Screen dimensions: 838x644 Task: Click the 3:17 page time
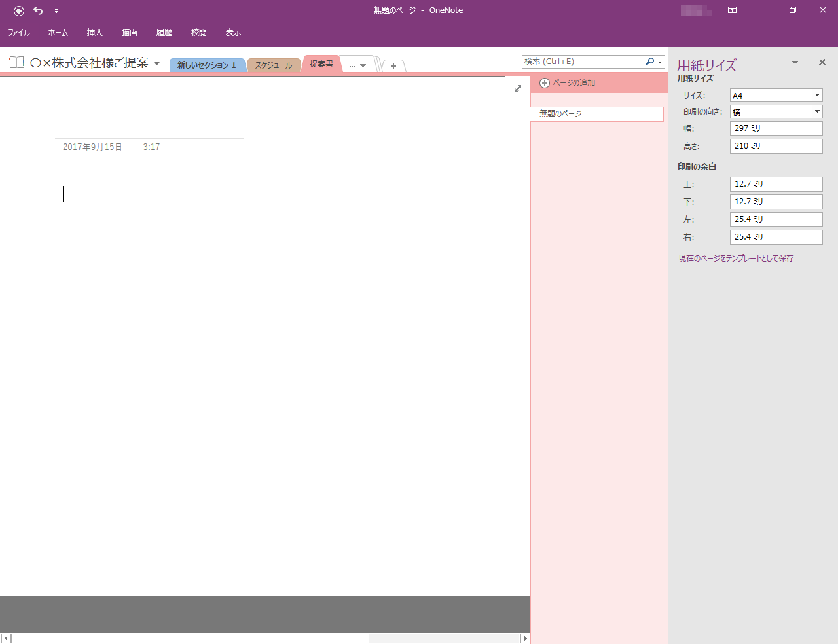tap(151, 147)
